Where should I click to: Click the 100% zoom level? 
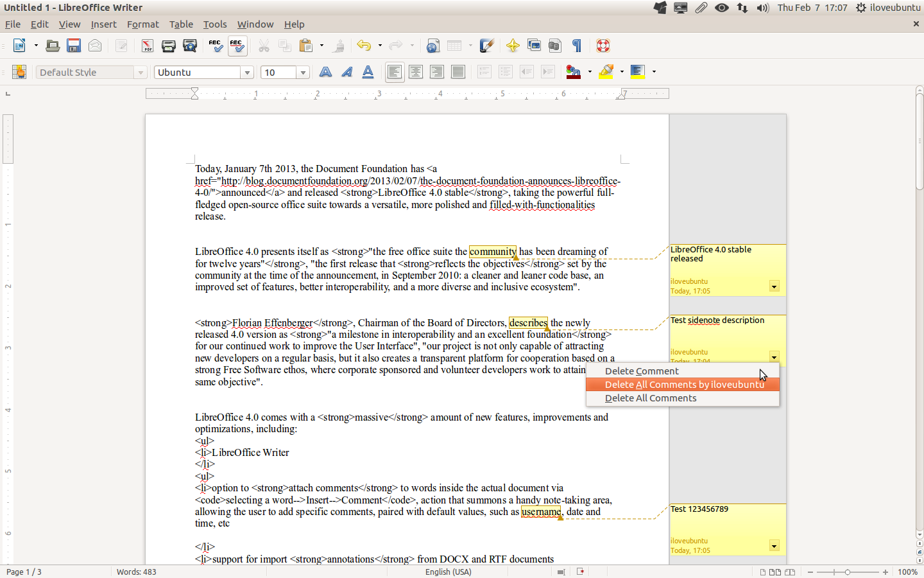907,572
